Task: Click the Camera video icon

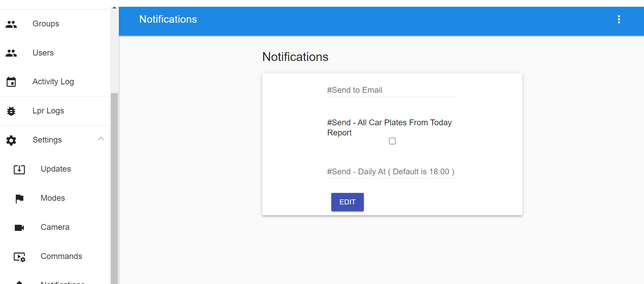Action: point(19,227)
